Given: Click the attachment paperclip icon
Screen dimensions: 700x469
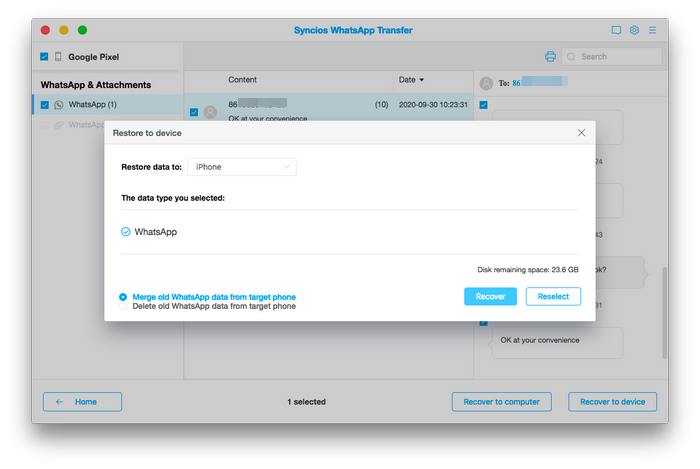Looking at the screenshot, I should (x=59, y=125).
